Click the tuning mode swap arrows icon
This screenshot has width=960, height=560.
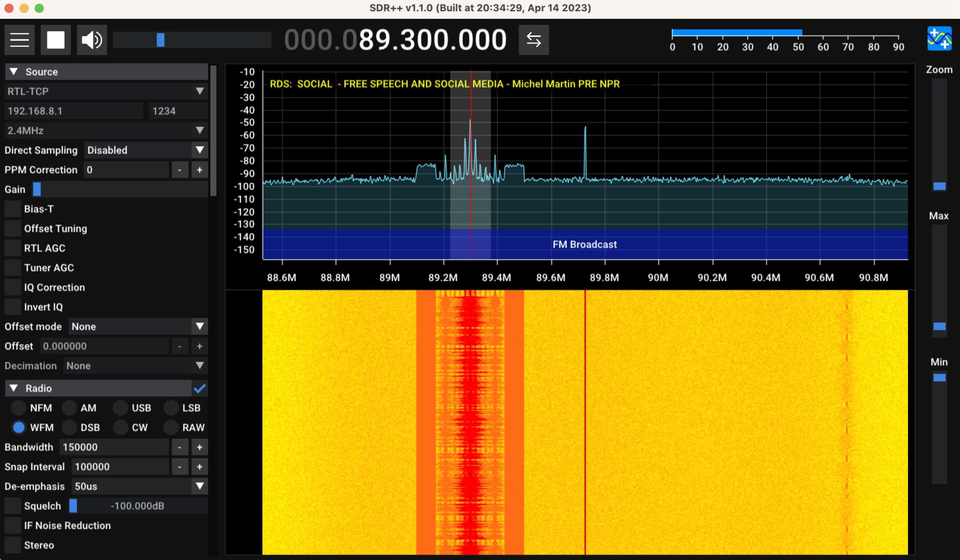click(x=533, y=40)
